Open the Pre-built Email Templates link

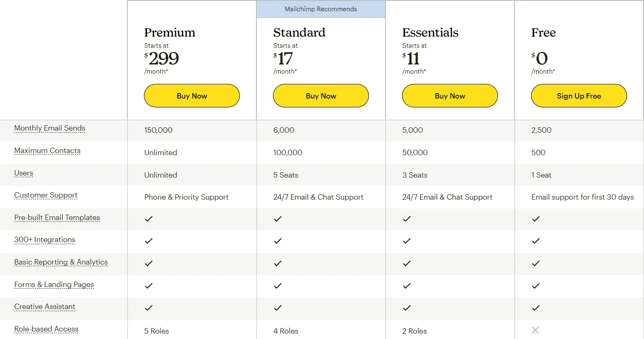click(57, 218)
